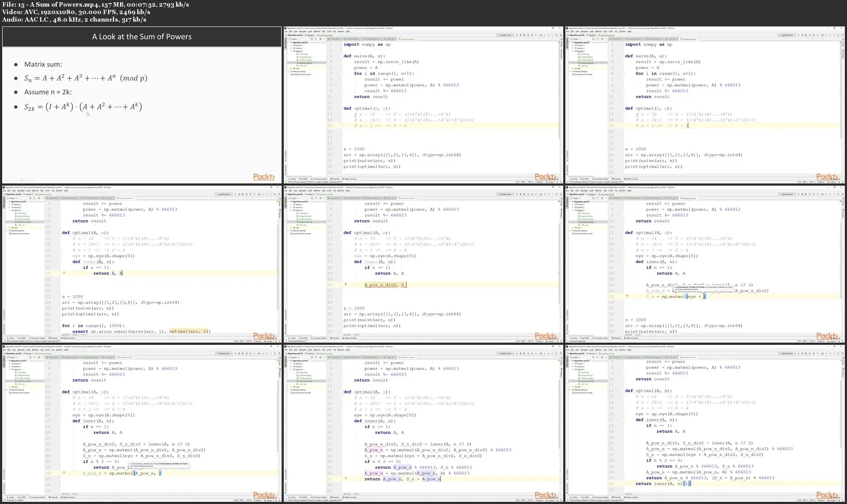The image size is (847, 504).
Task: Open 4_powers_sum run configuration dropdown in assert-line frame
Action: tap(224, 194)
